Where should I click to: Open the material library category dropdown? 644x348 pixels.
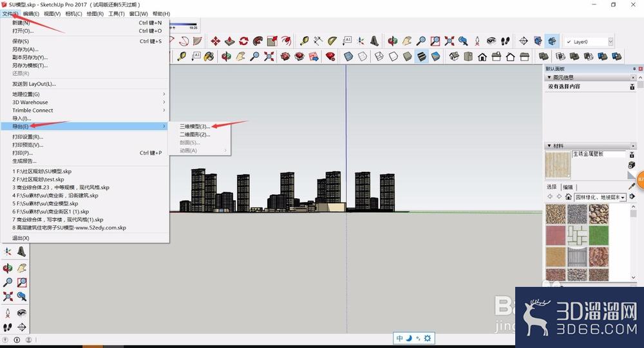coord(623,197)
